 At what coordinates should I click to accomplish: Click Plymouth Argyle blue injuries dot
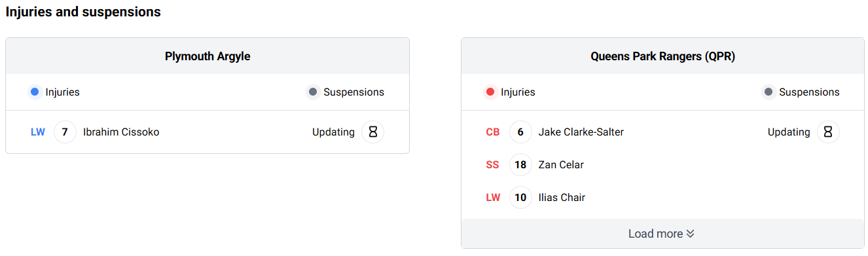pyautogui.click(x=35, y=92)
